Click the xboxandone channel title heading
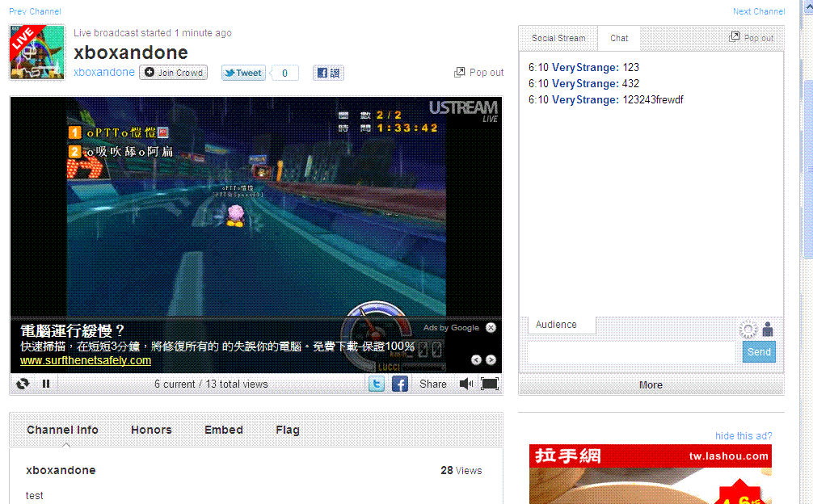This screenshot has width=813, height=504. 131,52
